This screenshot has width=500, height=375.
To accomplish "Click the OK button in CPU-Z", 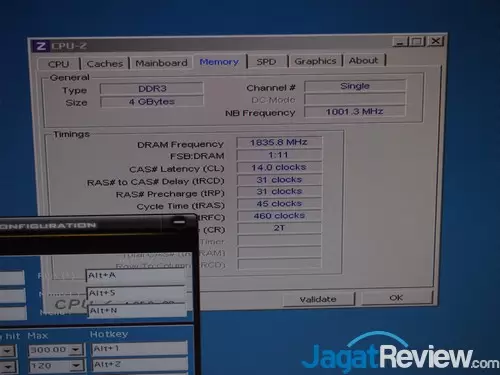I will pyautogui.click(x=396, y=297).
